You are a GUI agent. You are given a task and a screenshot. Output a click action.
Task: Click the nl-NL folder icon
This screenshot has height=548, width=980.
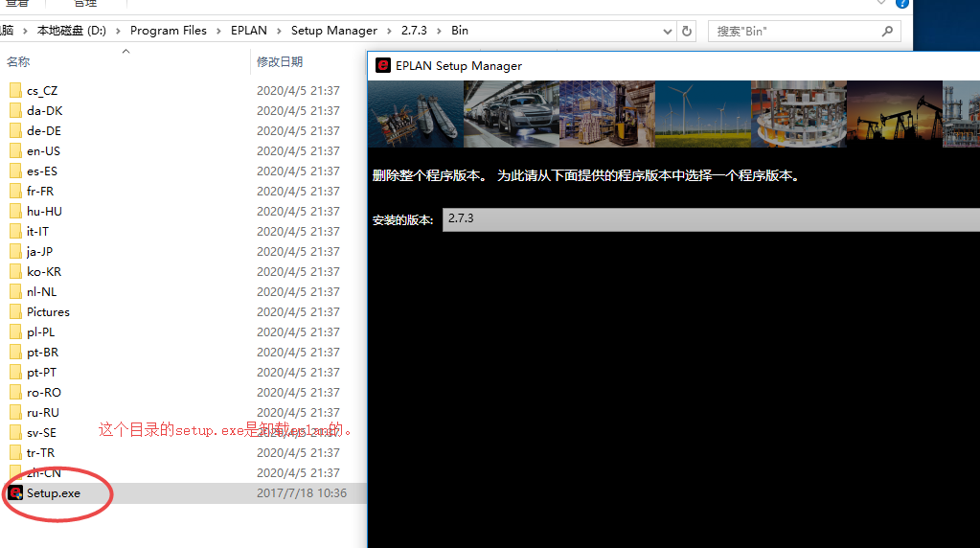(x=15, y=292)
